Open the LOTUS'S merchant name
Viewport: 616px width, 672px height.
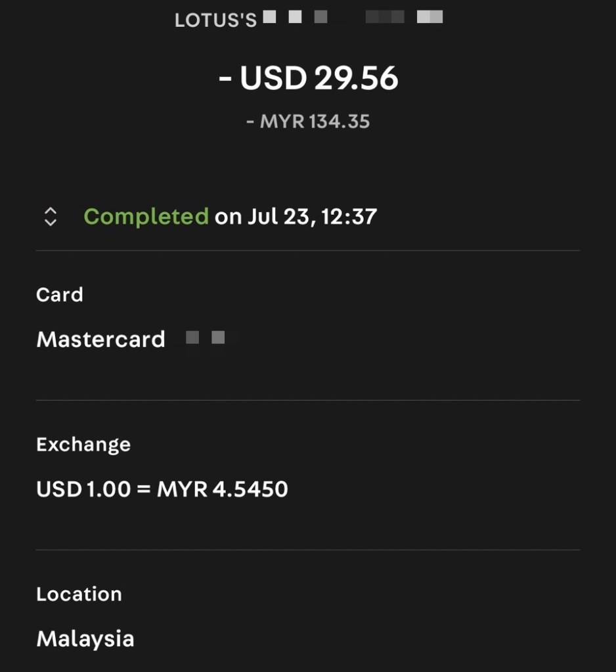(215, 20)
